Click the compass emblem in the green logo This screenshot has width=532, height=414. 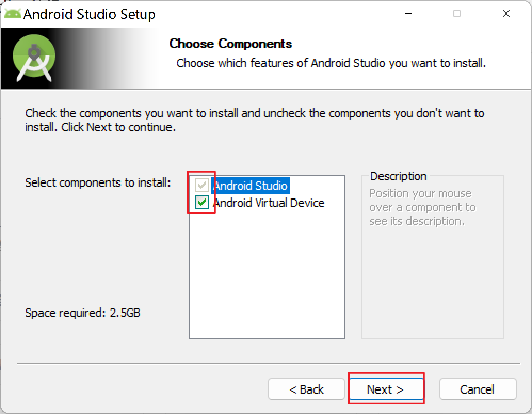34,52
